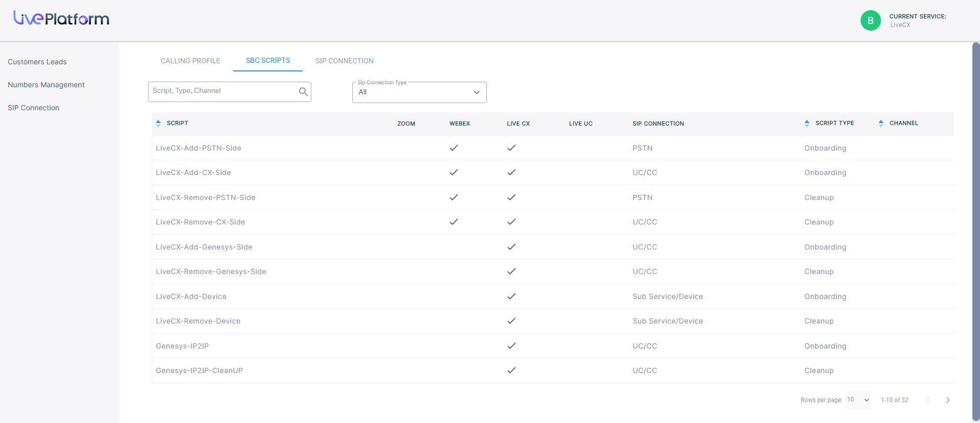Image resolution: width=980 pixels, height=423 pixels.
Task: Select the LiveCX-Remove-Genesys-Side script name
Action: (x=211, y=271)
